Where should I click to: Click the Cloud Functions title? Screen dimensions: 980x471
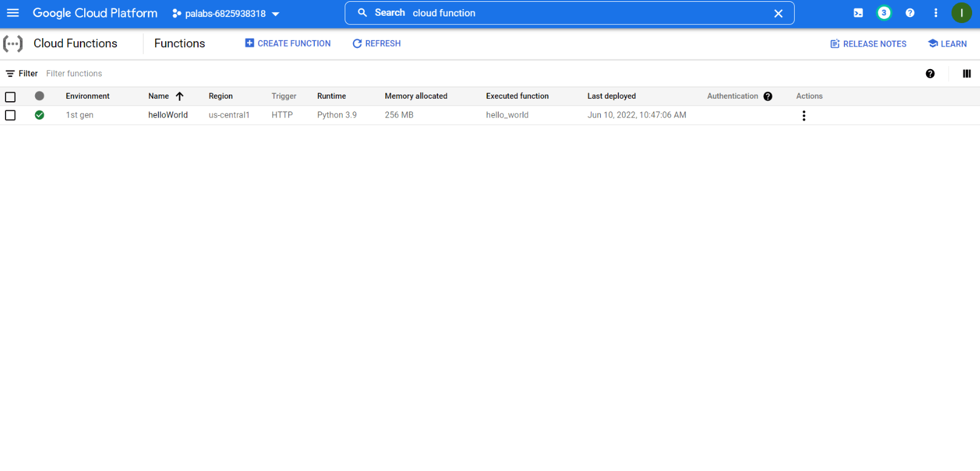point(75,44)
